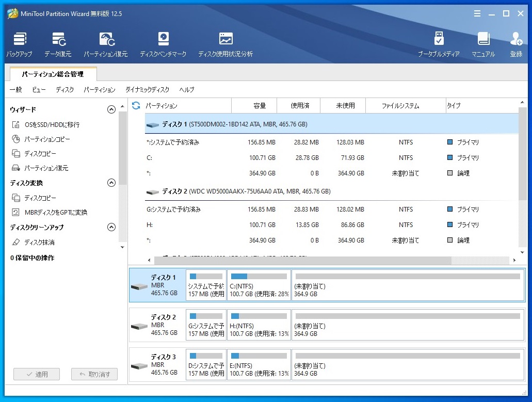Click ディスク 3 drive icon in disk map

point(139,366)
